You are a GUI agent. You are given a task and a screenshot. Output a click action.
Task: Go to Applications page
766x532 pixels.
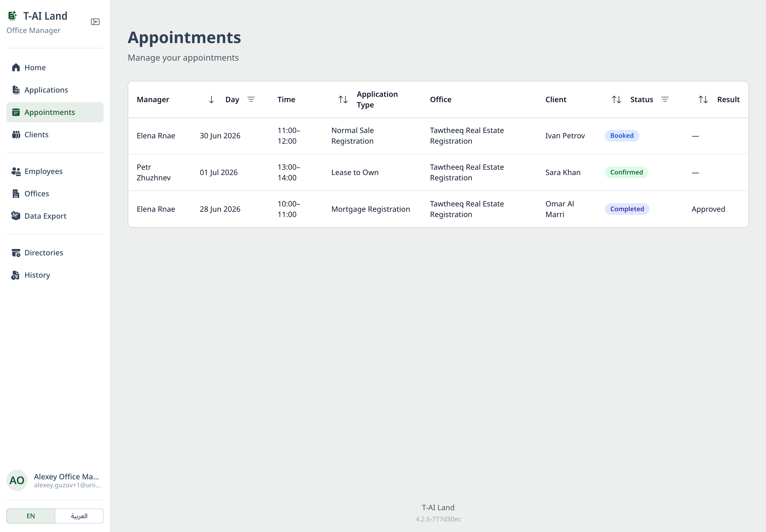click(55, 90)
